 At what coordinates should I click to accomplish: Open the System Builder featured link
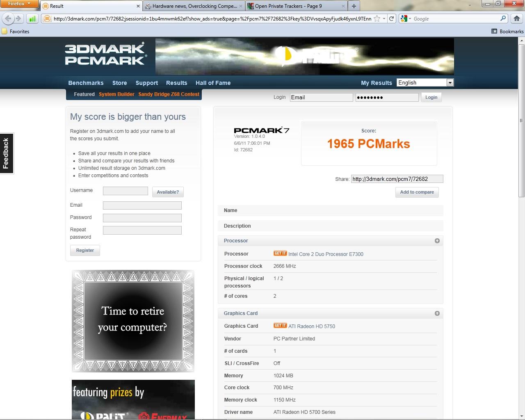coord(116,94)
